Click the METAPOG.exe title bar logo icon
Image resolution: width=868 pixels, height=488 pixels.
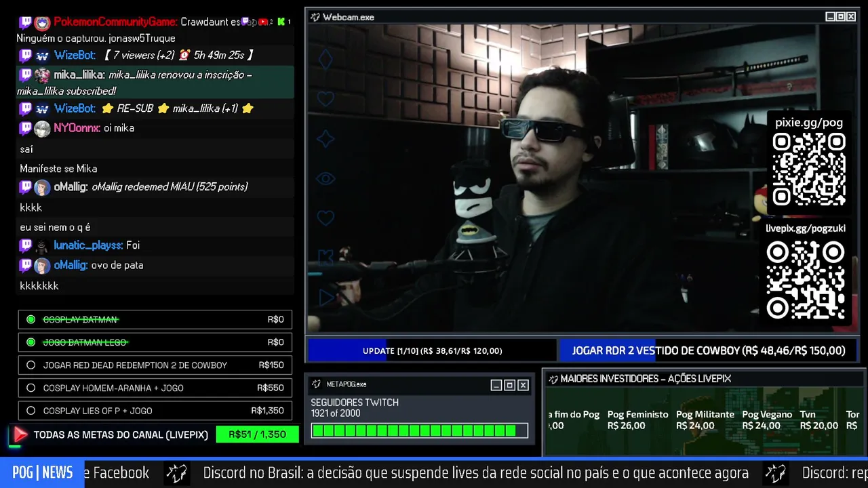coord(316,384)
